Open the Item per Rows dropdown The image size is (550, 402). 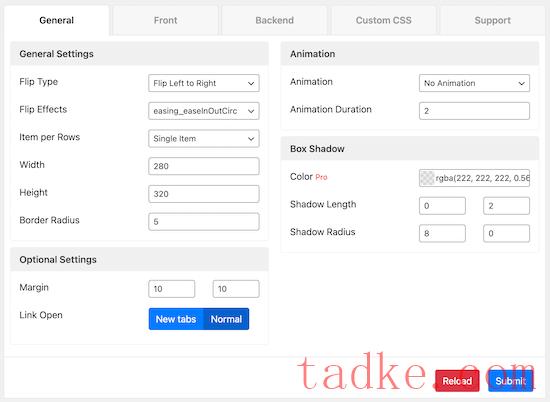click(204, 139)
